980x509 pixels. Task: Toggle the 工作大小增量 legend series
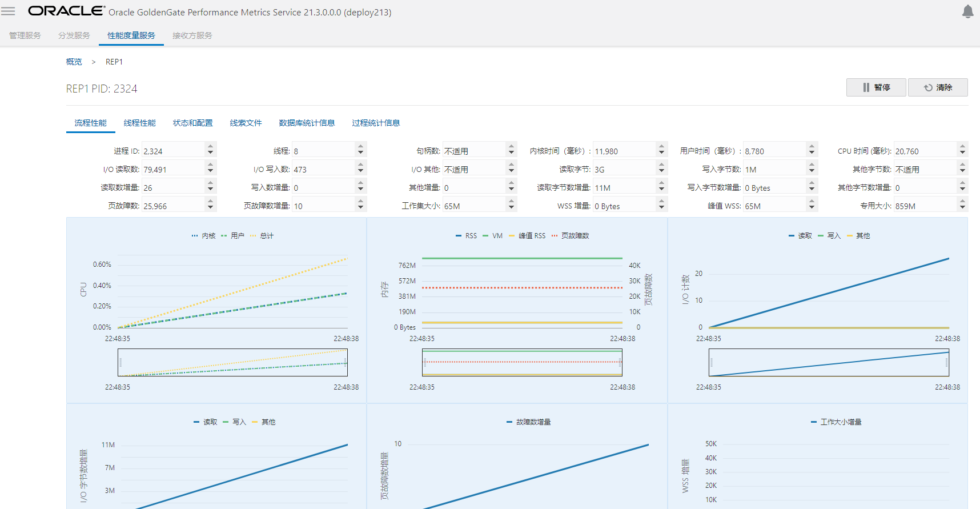point(837,422)
